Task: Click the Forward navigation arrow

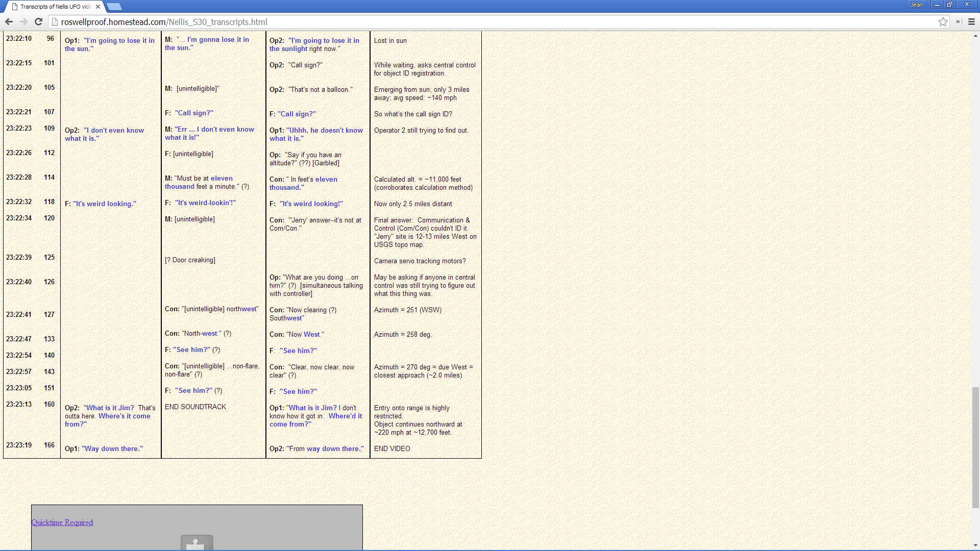Action: tap(23, 22)
